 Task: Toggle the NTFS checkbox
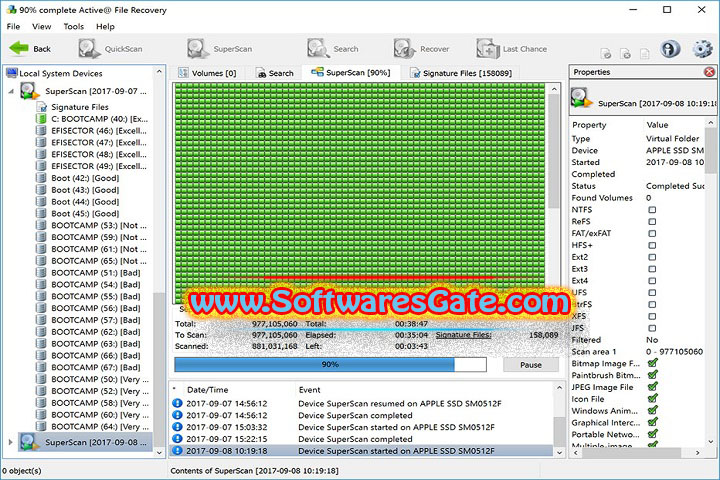point(652,210)
